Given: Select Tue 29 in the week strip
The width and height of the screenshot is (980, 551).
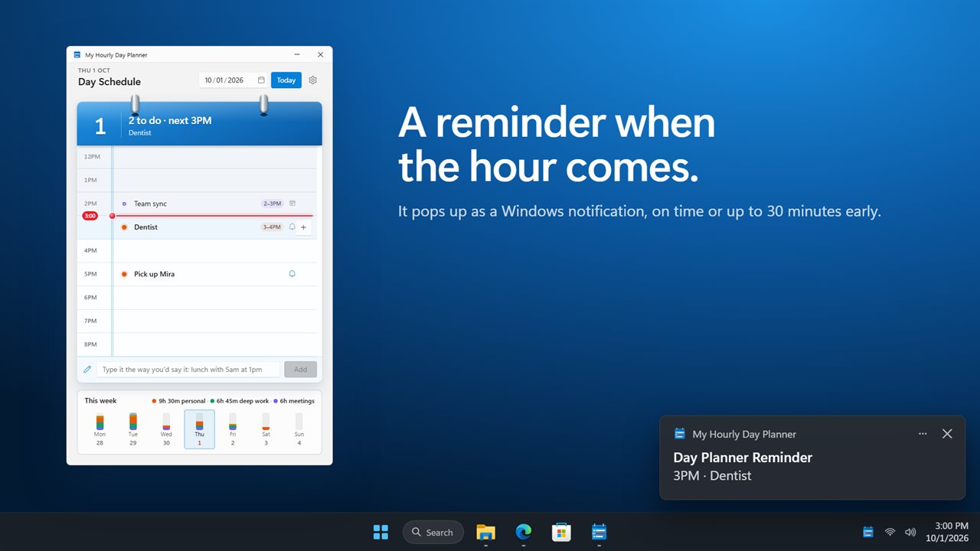Looking at the screenshot, I should tap(133, 429).
